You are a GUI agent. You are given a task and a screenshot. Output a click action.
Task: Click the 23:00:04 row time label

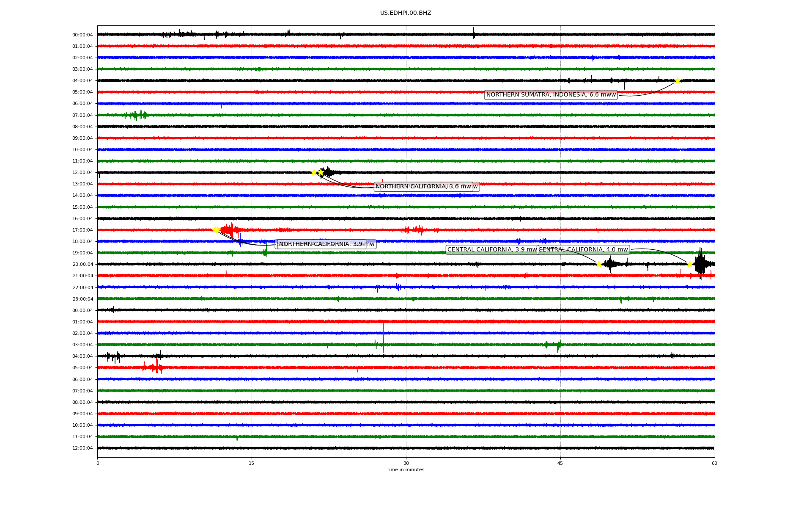click(x=82, y=299)
